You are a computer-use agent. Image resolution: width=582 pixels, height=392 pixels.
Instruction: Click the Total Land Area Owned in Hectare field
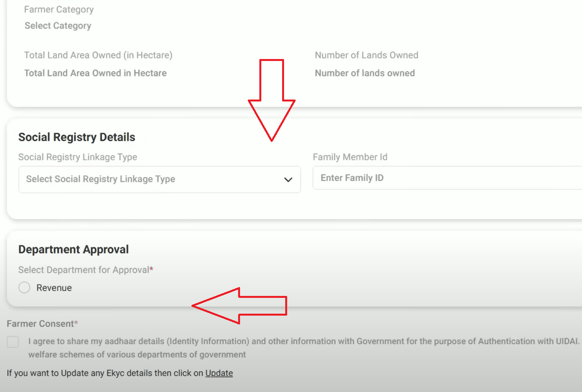(95, 73)
